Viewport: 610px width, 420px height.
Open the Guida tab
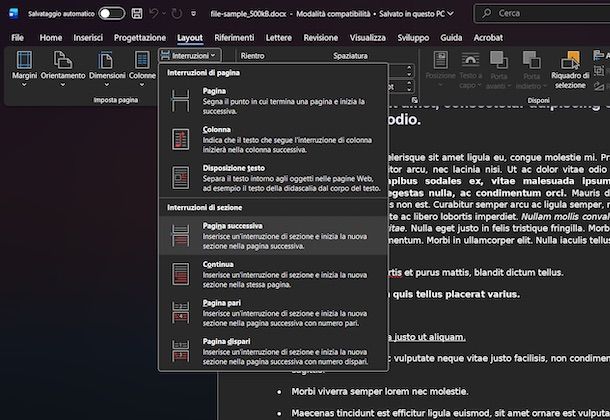pyautogui.click(x=451, y=38)
